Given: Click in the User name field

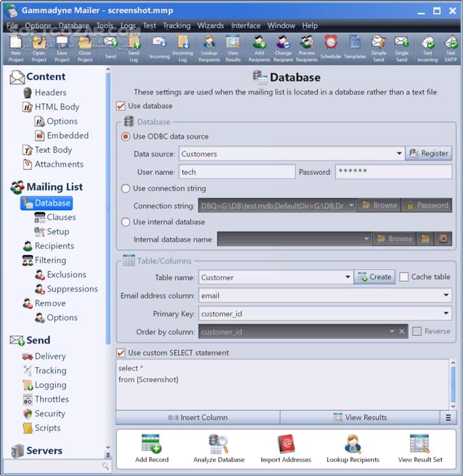Looking at the screenshot, I should (237, 172).
